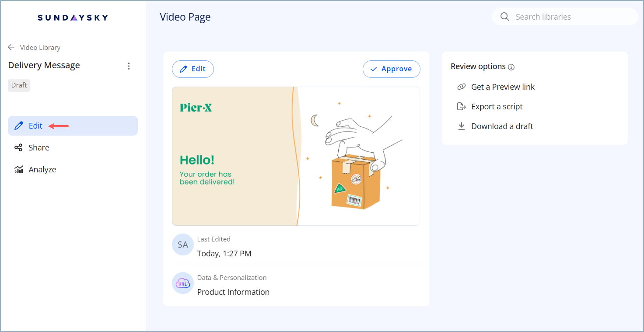The height and width of the screenshot is (332, 644).
Task: Open the Analyze section in sidebar
Action: click(42, 170)
